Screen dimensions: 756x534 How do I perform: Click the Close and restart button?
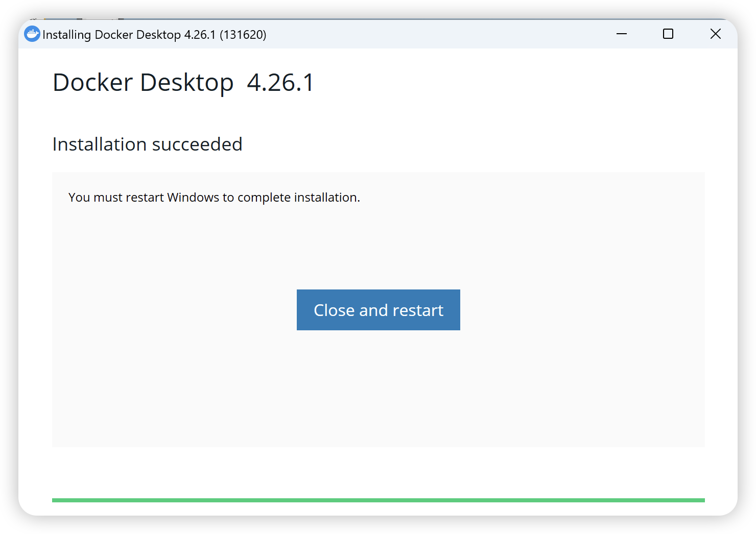pos(378,310)
